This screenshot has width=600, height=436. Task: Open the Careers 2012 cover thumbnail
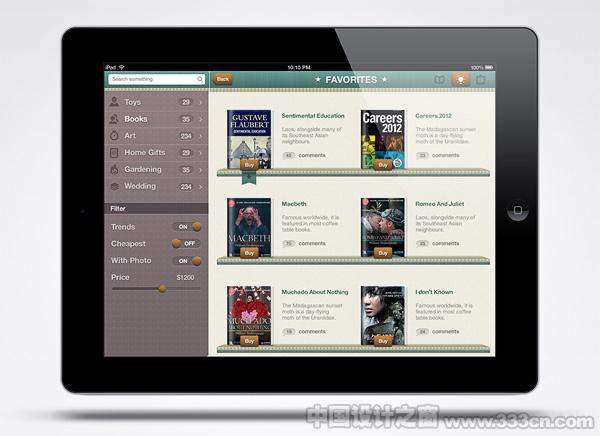pyautogui.click(x=383, y=139)
